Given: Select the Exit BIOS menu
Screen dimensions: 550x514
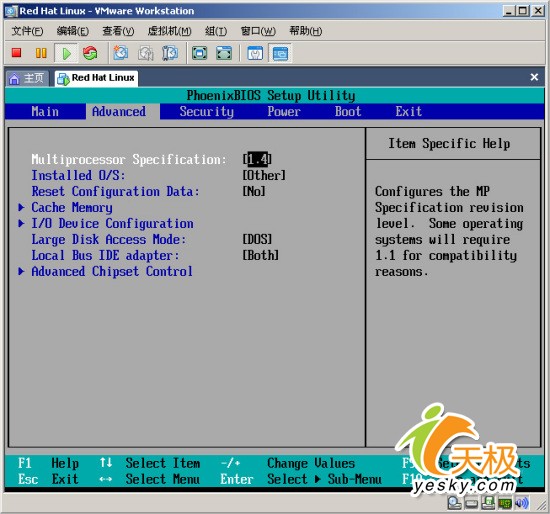Looking at the screenshot, I should 408,112.
